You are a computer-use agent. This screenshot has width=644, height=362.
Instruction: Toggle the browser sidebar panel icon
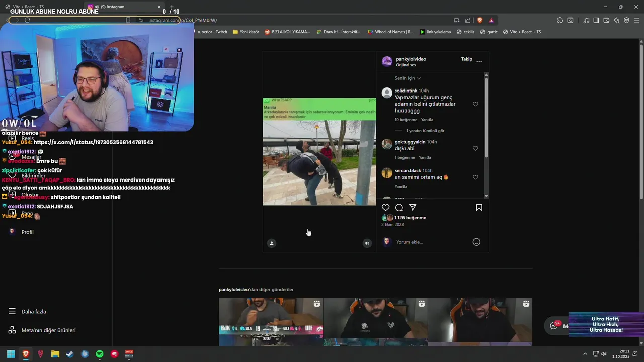(x=596, y=20)
